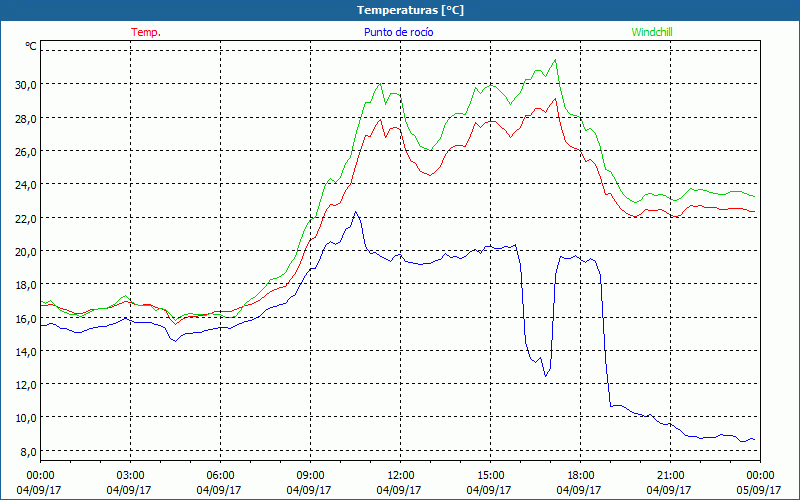
Task: Click the 12,0 y-axis value
Action: pos(26,385)
